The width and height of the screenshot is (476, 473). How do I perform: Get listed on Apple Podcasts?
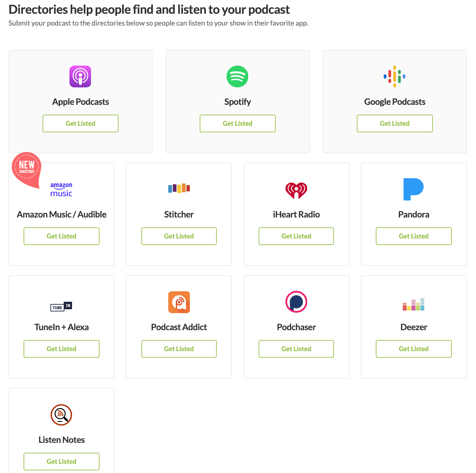pyautogui.click(x=80, y=123)
